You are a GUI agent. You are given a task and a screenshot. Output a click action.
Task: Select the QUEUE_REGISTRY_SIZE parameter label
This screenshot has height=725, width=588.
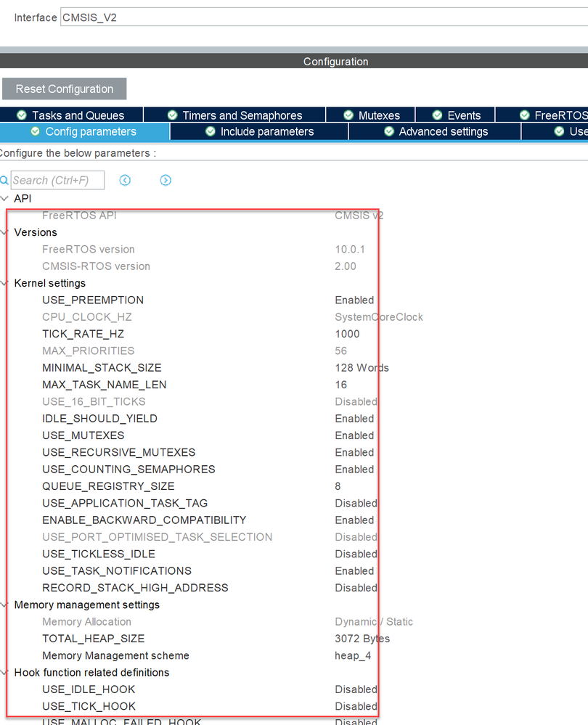coord(108,486)
